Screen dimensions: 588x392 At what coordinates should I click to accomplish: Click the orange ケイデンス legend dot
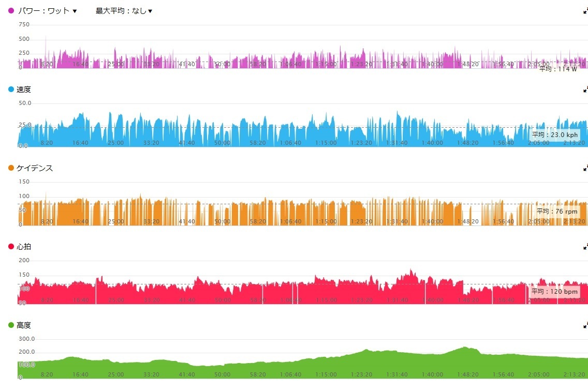coord(11,168)
